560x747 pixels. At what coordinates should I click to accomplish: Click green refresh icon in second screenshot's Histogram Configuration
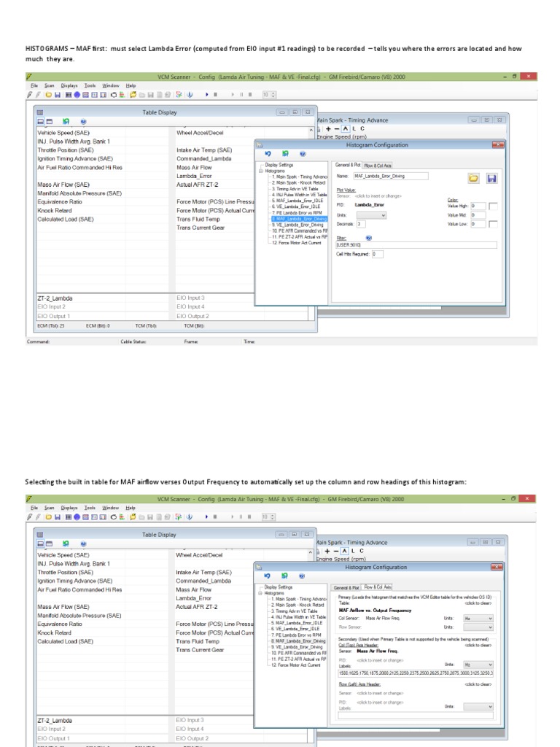[284, 576]
